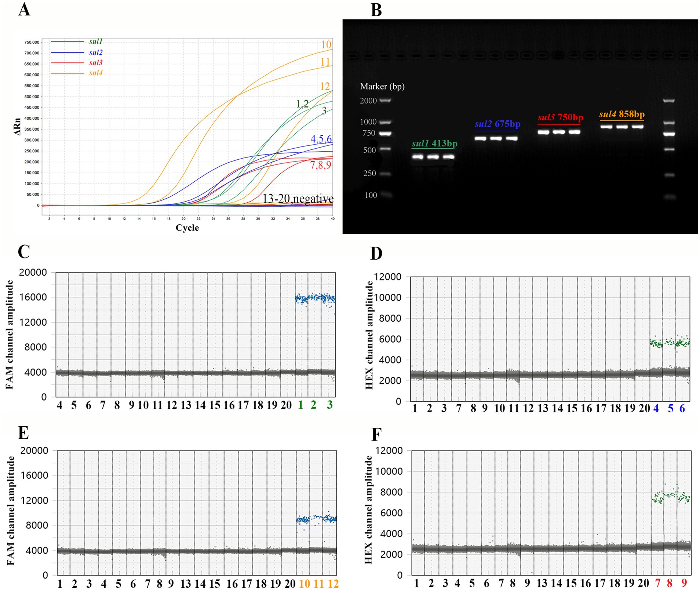Click the 2000 marker size label
Screen dimensions: 700x590
point(368,101)
